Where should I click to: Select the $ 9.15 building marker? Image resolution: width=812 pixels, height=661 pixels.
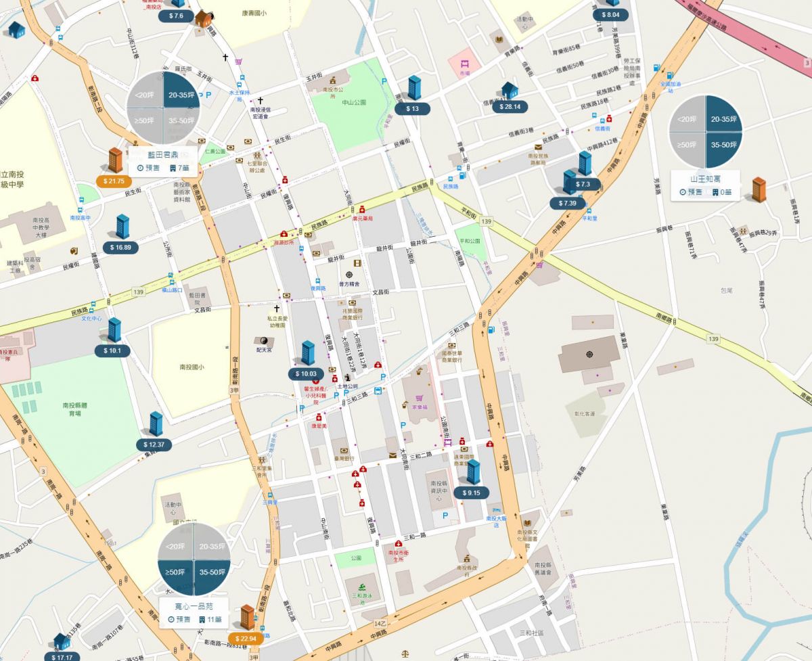pyautogui.click(x=472, y=473)
